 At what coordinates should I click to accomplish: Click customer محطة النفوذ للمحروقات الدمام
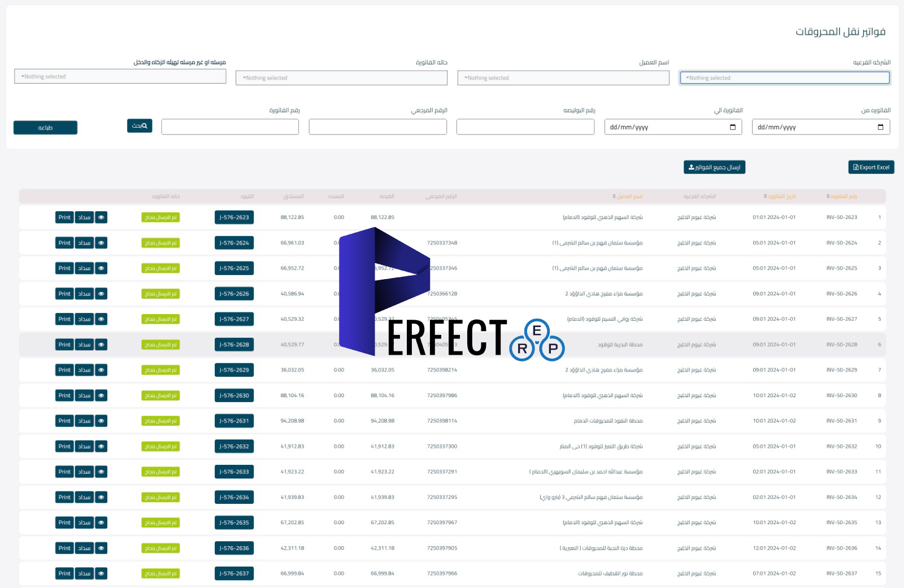pos(608,421)
